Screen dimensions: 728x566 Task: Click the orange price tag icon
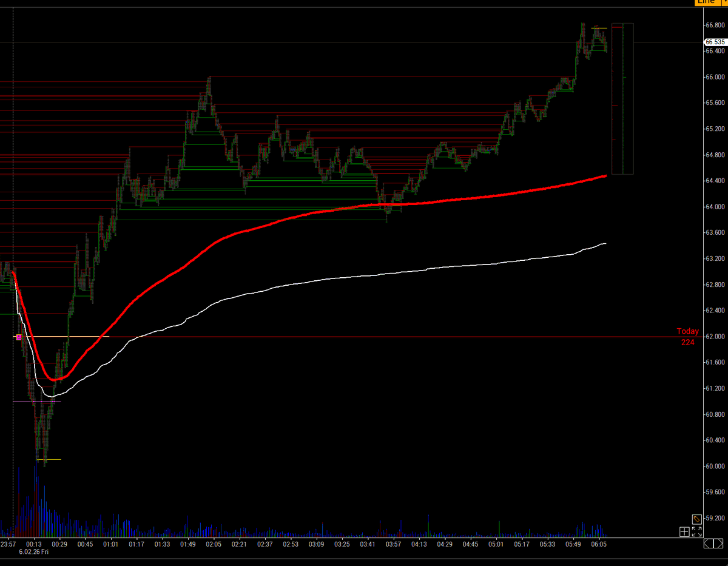click(x=696, y=520)
